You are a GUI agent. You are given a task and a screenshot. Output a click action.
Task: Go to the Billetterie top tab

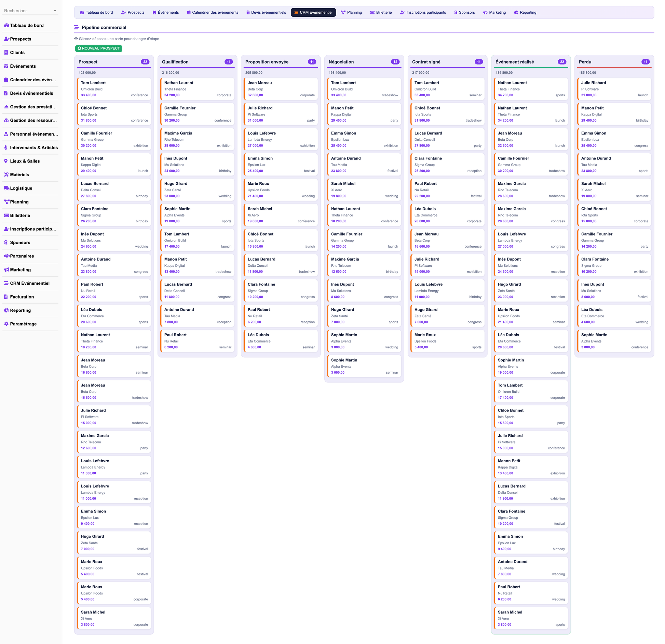(381, 12)
